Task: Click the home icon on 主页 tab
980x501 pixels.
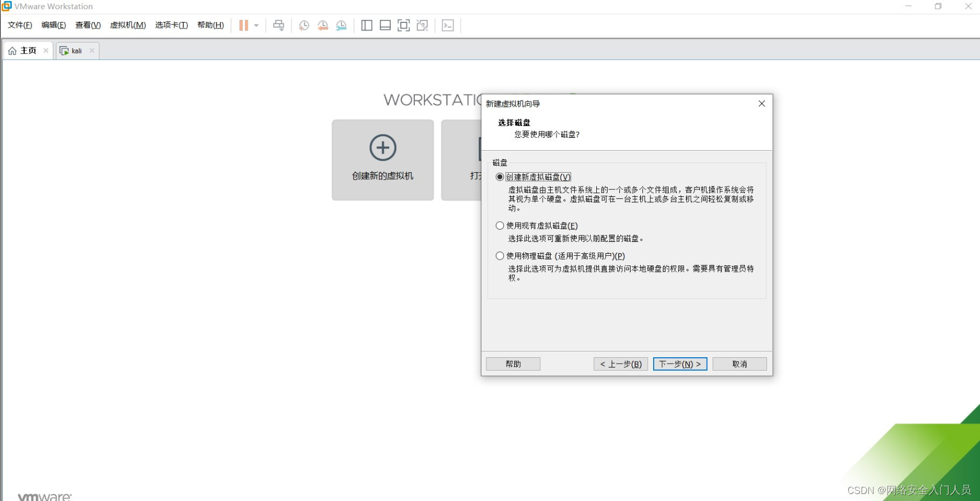Action: click(12, 51)
